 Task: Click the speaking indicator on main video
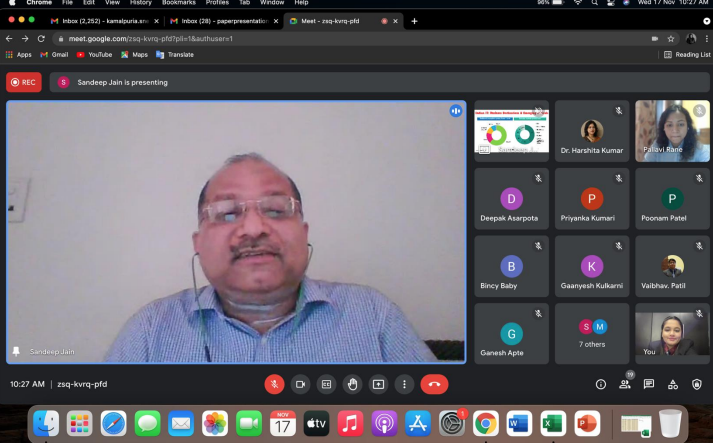point(456,111)
